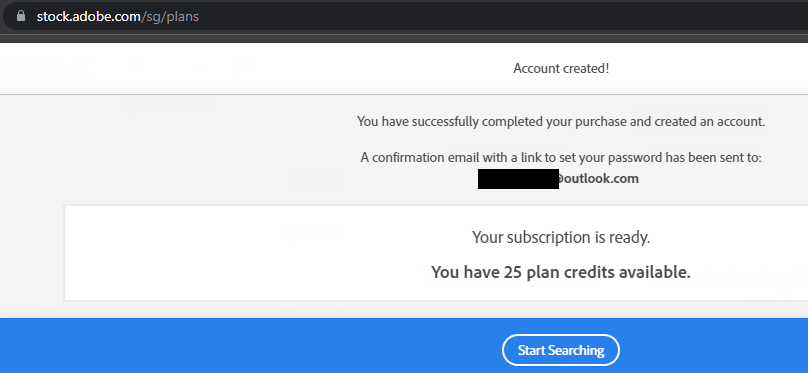Screen dimensions: 808x373
Task: Click 'You have successfully completed your purchase' line
Action: (x=561, y=122)
